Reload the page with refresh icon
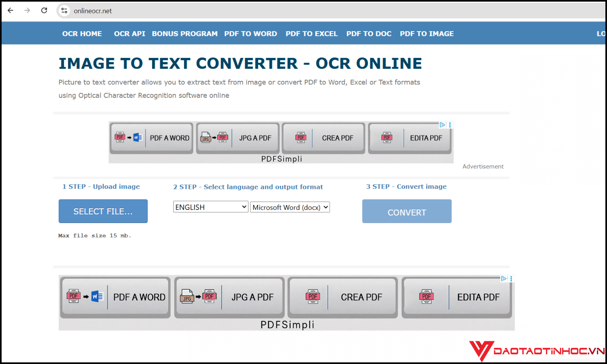The width and height of the screenshot is (607, 364). 44,11
